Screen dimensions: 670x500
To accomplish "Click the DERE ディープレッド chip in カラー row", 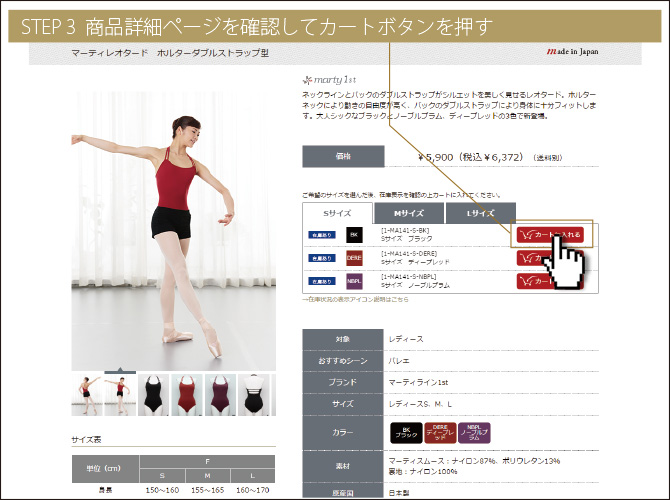I will (x=440, y=433).
